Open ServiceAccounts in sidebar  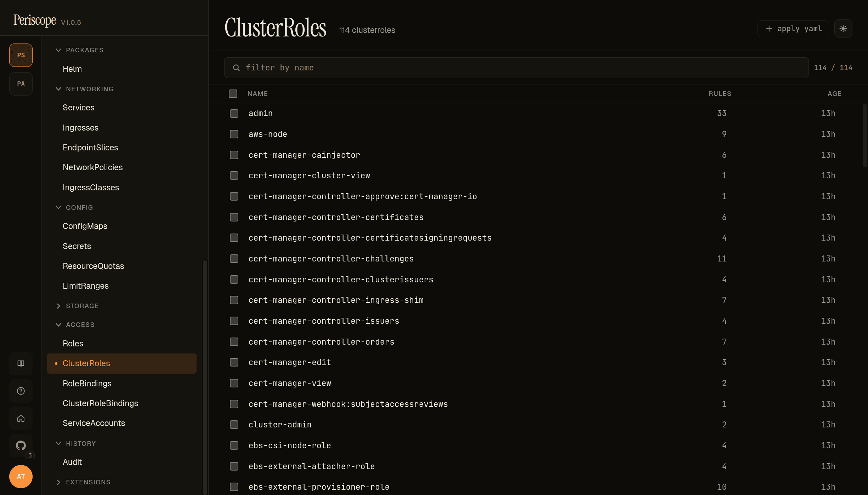pos(122,423)
